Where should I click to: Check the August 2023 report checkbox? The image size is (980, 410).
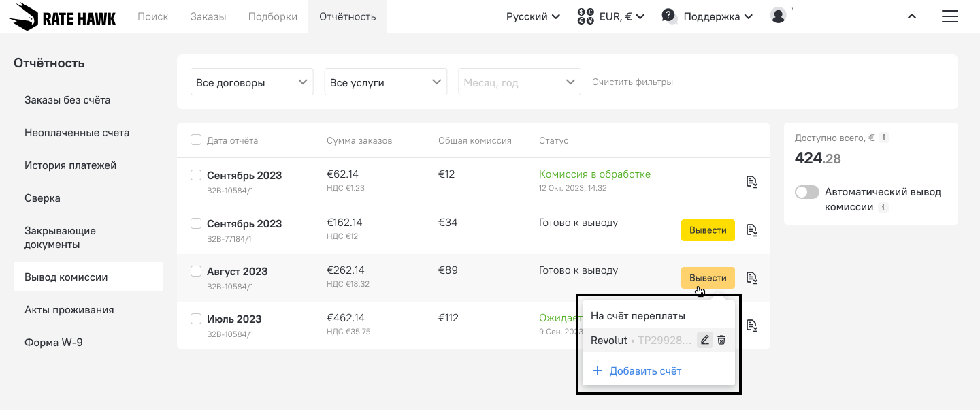(196, 271)
